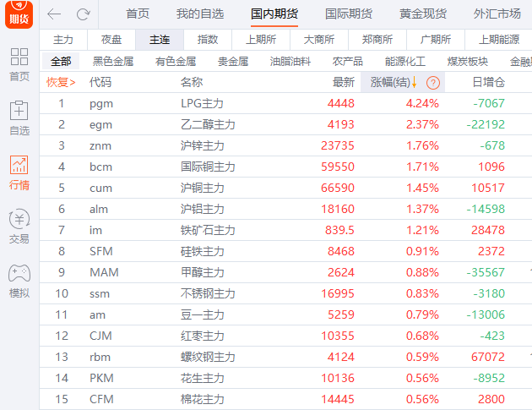
Task: Select the 行情 market chart sidebar icon
Action: click(19, 171)
